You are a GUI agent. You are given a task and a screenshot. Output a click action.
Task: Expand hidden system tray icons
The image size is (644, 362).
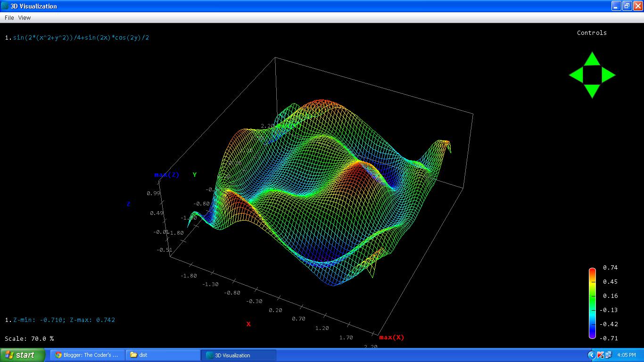click(x=592, y=355)
